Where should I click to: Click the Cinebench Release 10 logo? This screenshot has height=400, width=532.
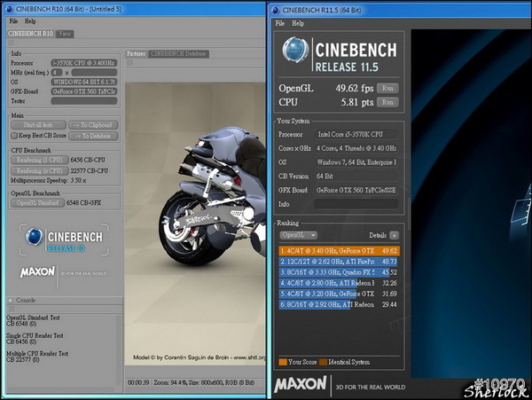point(62,239)
